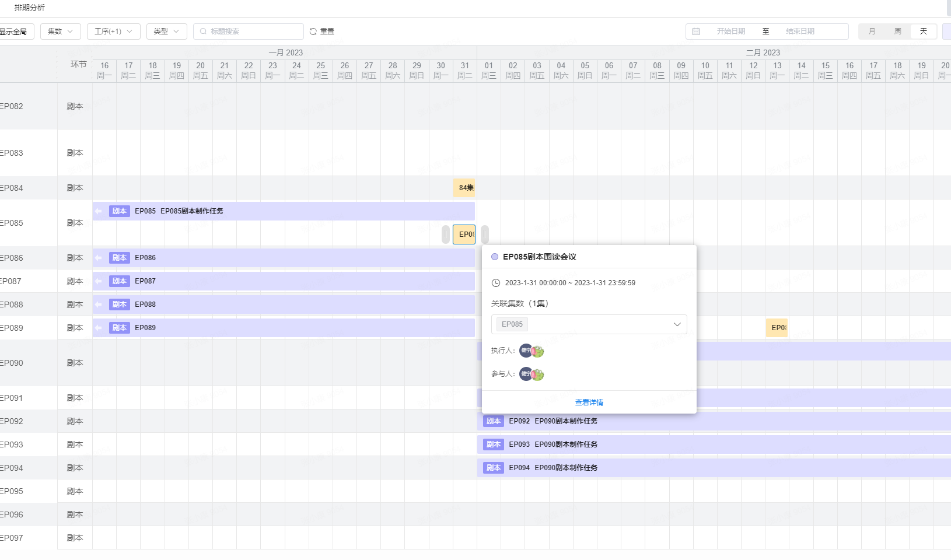Open the 集数 filter dropdown
The width and height of the screenshot is (951, 560).
60,32
